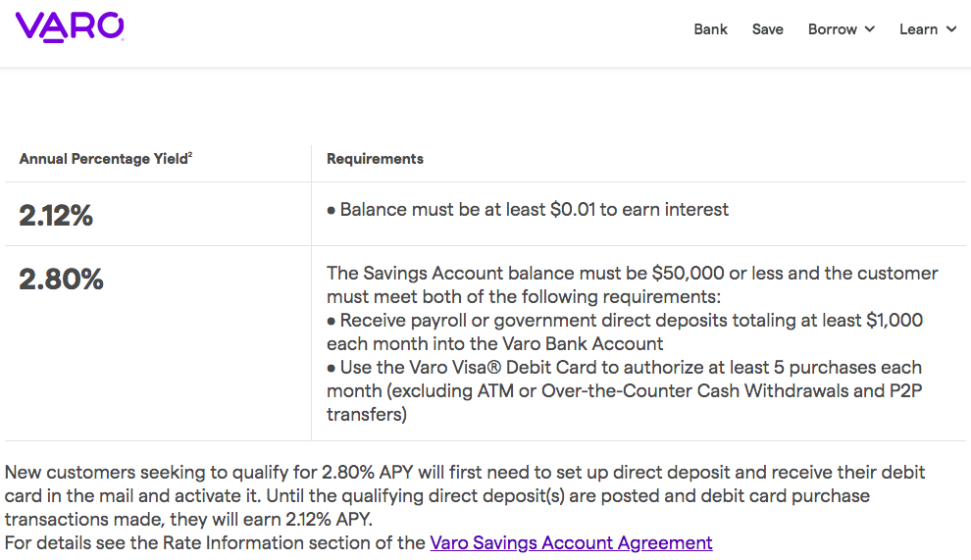Viewport: 971px width, 560px height.
Task: Select the 2.12% rate value
Action: point(56,216)
